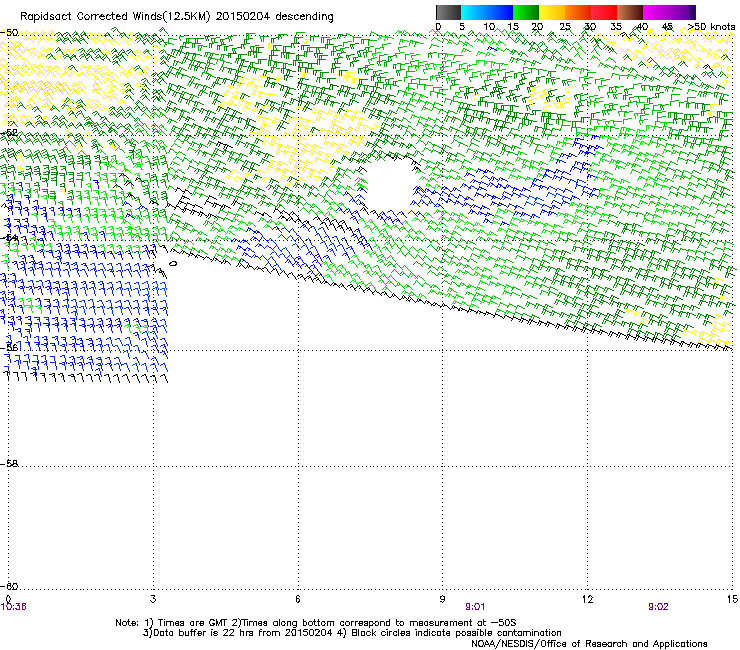Click the latitude label '-56'
This screenshot has height=650, width=740.
click(x=9, y=347)
